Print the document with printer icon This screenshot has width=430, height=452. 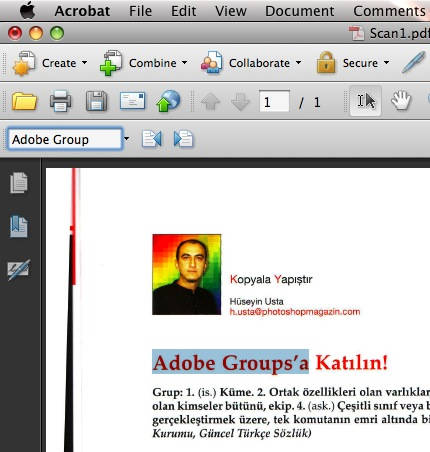click(x=60, y=101)
